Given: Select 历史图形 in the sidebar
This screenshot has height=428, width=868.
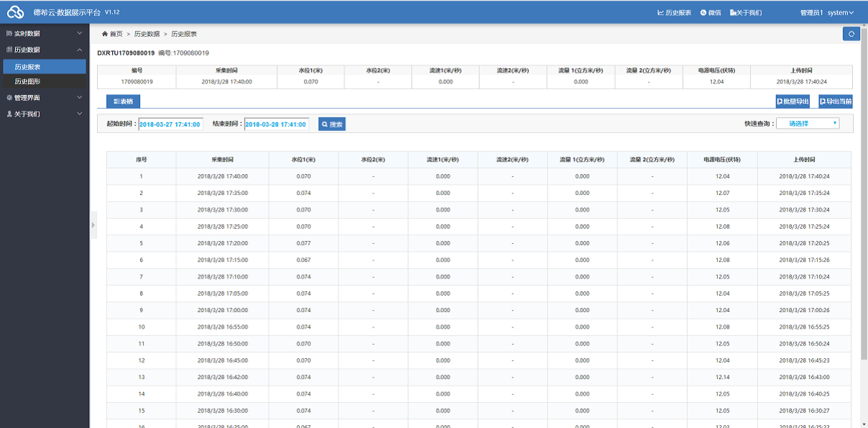Looking at the screenshot, I should click(27, 81).
